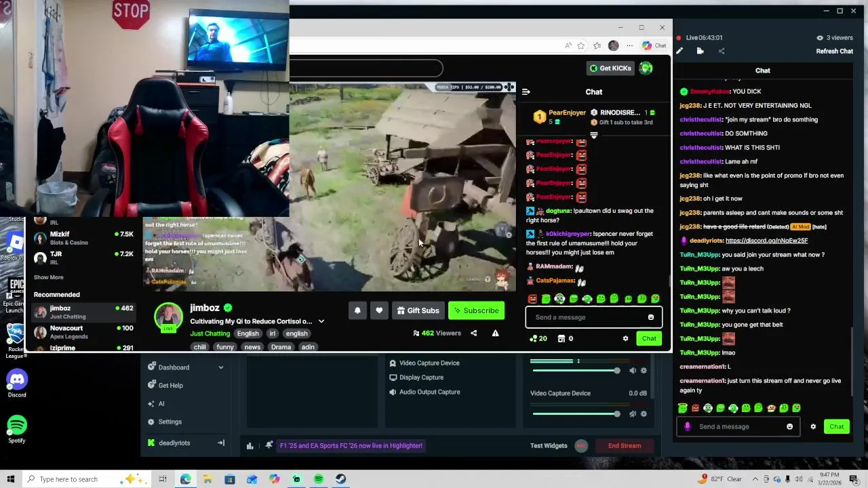Viewport: 868px width, 488px height.
Task: Click Show More in followed channels list
Action: (49, 277)
